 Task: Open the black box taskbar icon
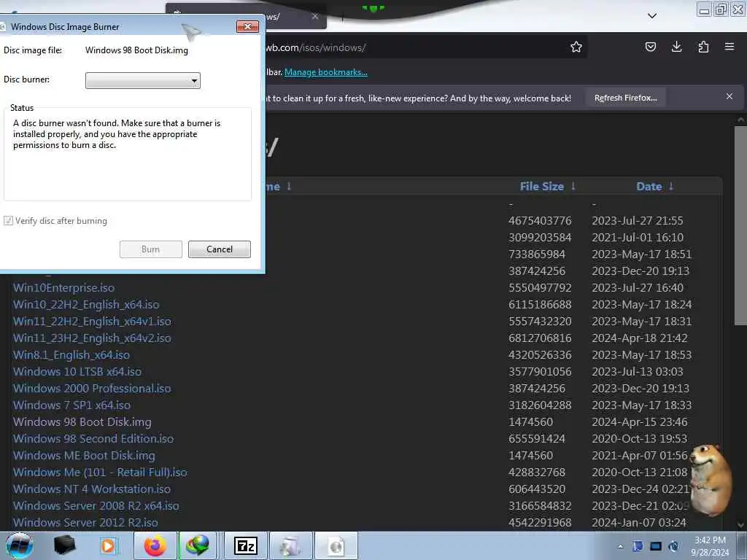pyautogui.click(x=64, y=545)
